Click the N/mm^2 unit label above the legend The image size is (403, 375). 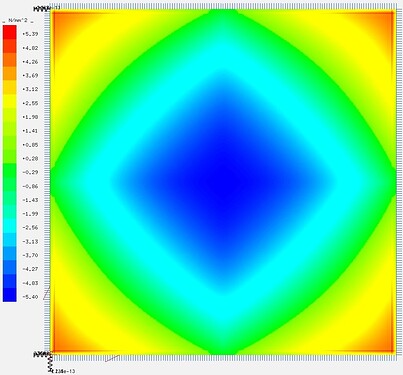18,21
